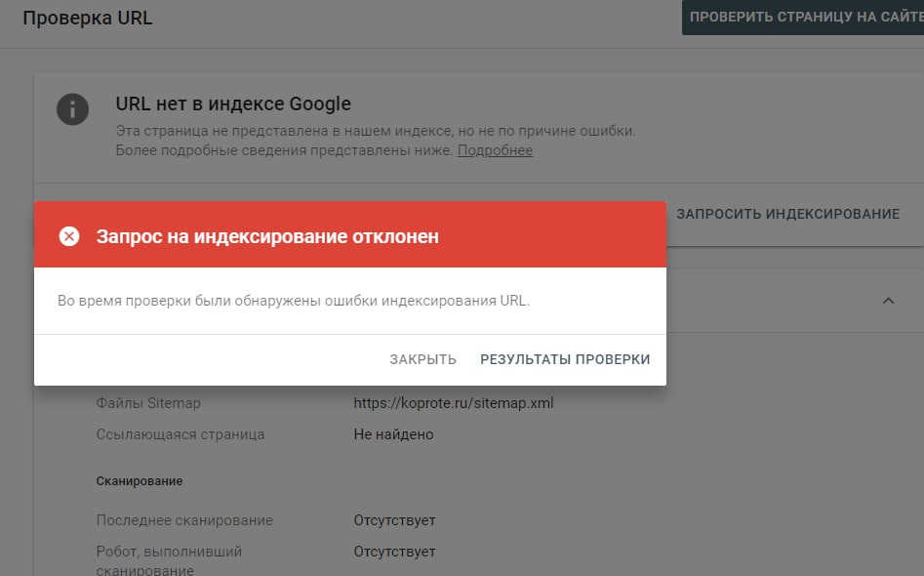Click Отсутствует value for crawling robot row
924x576 pixels.
click(394, 552)
